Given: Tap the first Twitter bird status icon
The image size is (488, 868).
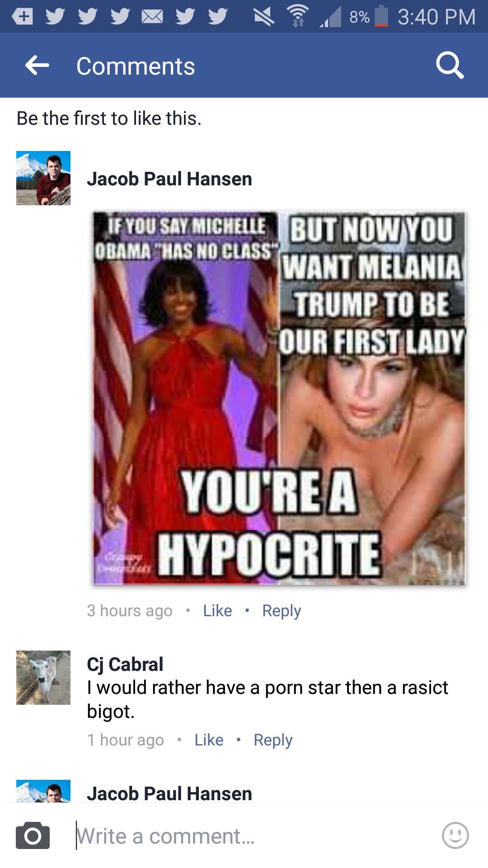Looking at the screenshot, I should [55, 17].
